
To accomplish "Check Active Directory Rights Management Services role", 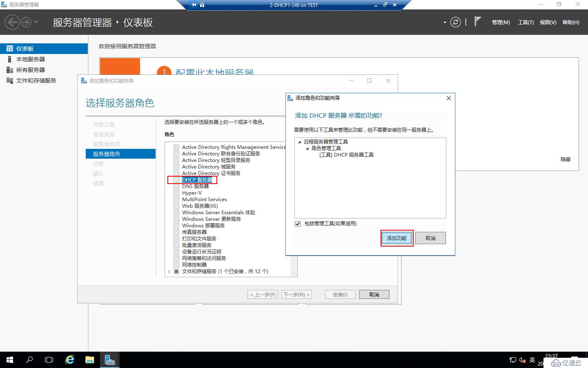I will coord(176,147).
